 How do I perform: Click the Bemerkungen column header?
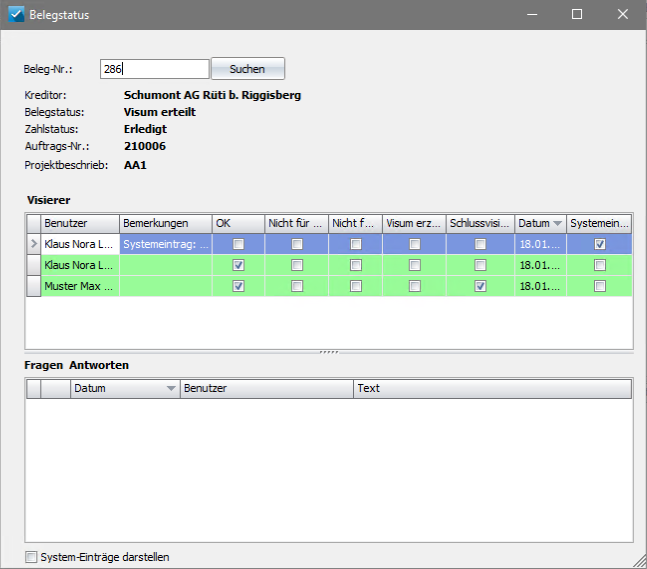166,223
